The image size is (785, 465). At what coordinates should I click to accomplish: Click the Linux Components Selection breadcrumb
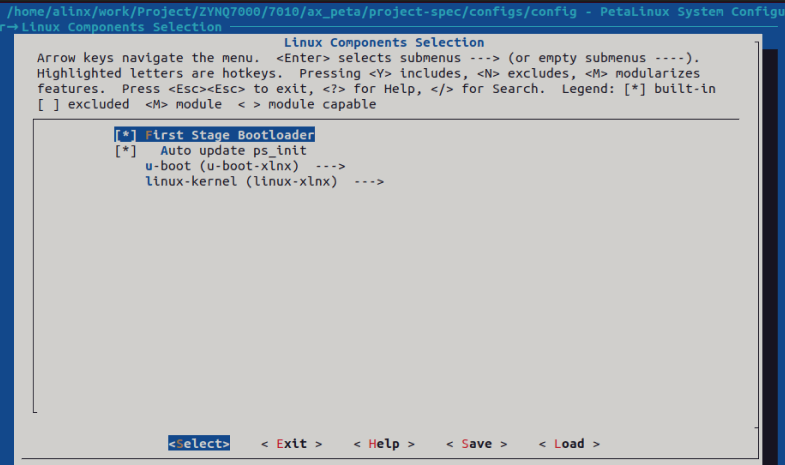122,27
